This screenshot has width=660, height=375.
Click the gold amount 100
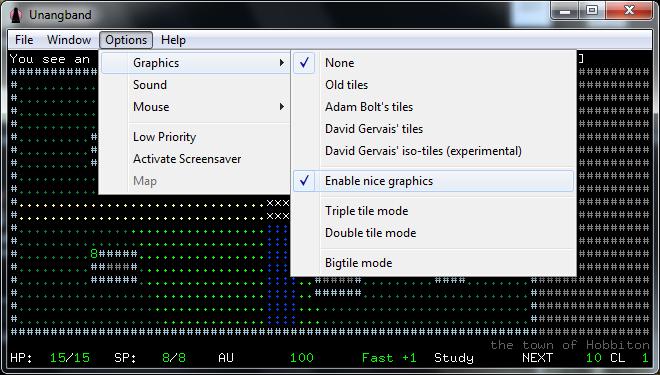(x=302, y=358)
